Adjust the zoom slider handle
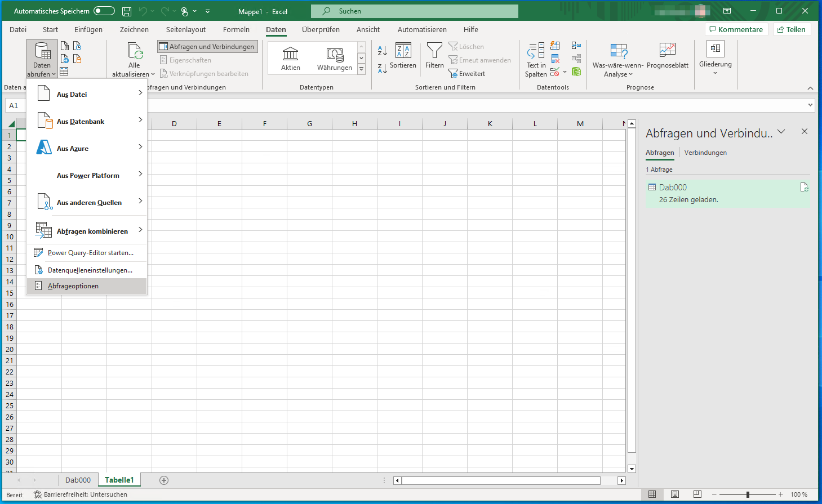 point(748,494)
